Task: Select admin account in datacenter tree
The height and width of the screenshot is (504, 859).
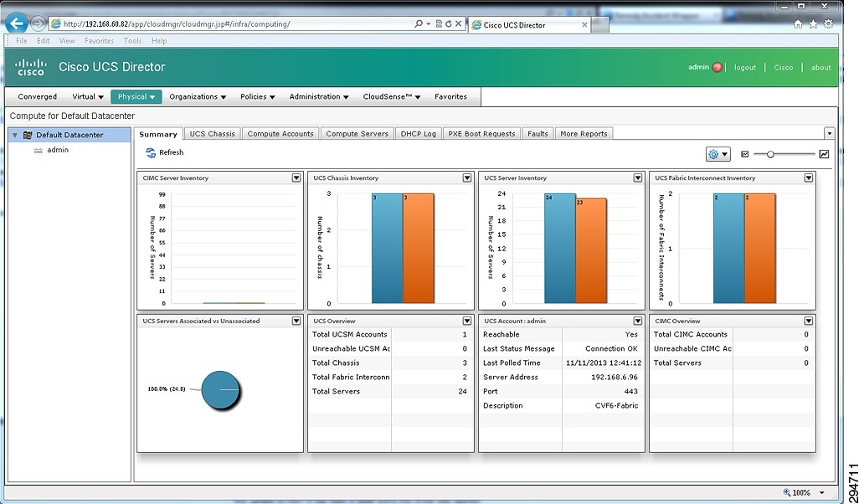Action: (x=58, y=150)
